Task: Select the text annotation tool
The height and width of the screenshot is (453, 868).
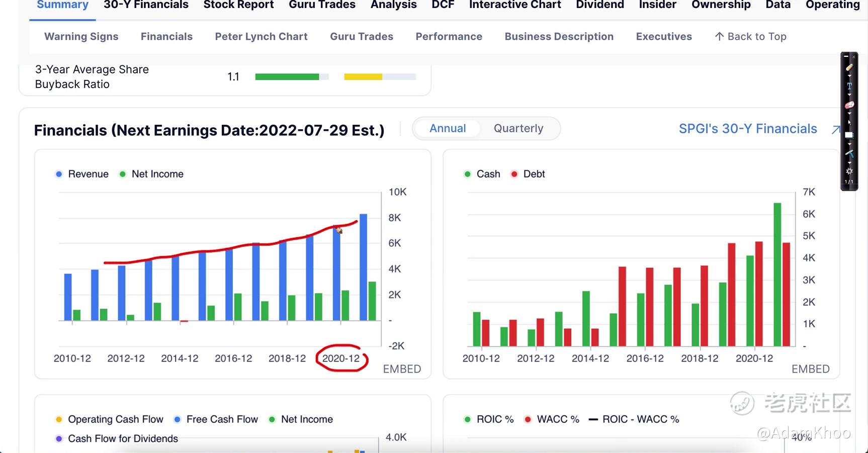Action: coord(849,86)
